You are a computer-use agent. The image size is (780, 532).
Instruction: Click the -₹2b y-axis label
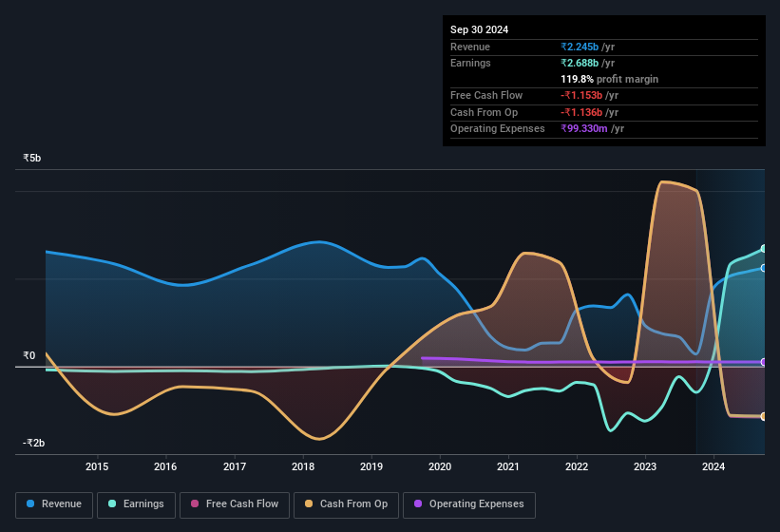coord(34,443)
